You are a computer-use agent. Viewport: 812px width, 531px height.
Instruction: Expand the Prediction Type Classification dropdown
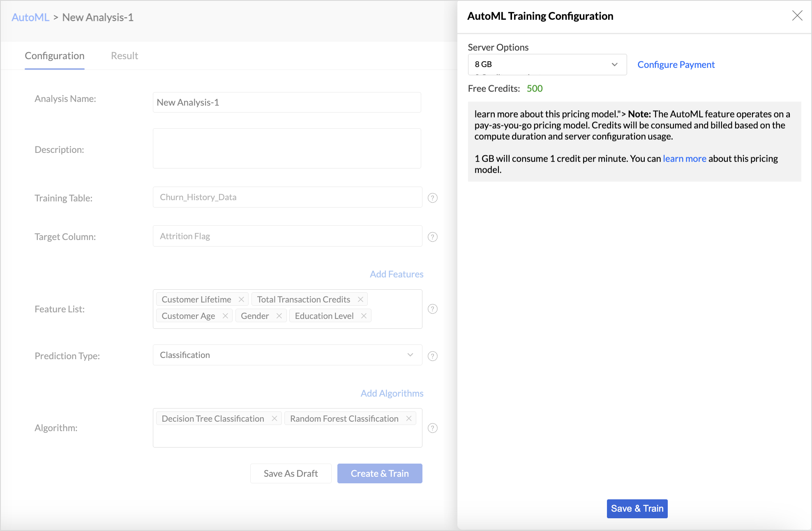[x=287, y=355]
